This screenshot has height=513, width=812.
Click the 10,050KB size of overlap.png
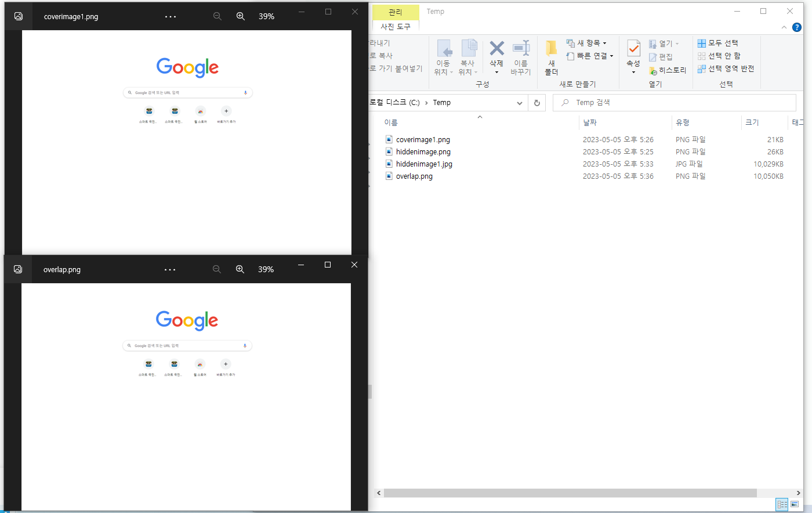point(768,176)
